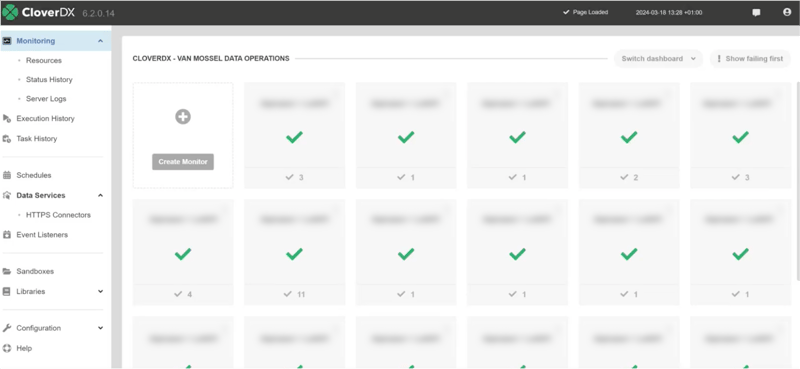Open the monitor card showing 2 checks
The height and width of the screenshot is (369, 800).
coord(629,135)
